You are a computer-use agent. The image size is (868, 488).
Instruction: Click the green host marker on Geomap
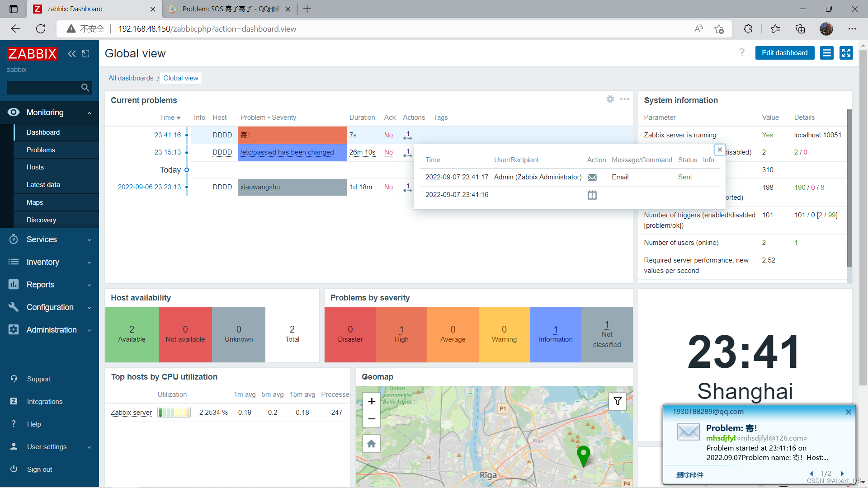tap(583, 455)
